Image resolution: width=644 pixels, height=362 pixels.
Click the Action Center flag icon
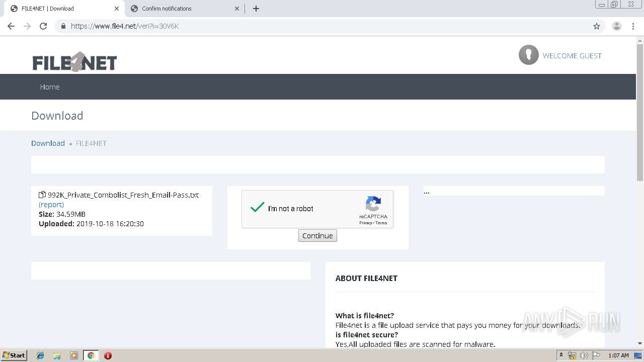click(596, 355)
